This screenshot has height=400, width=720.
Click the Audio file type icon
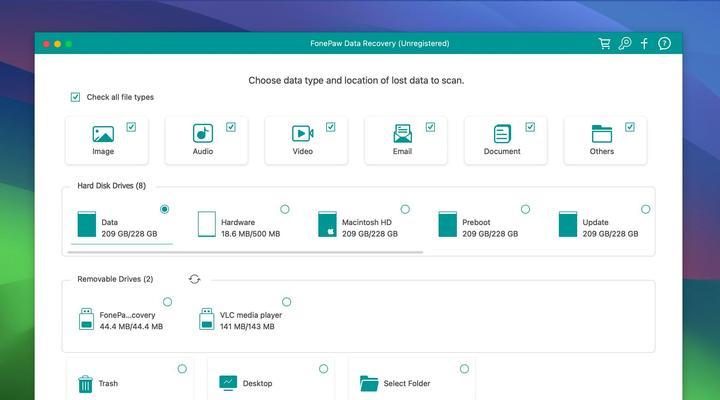pos(202,133)
